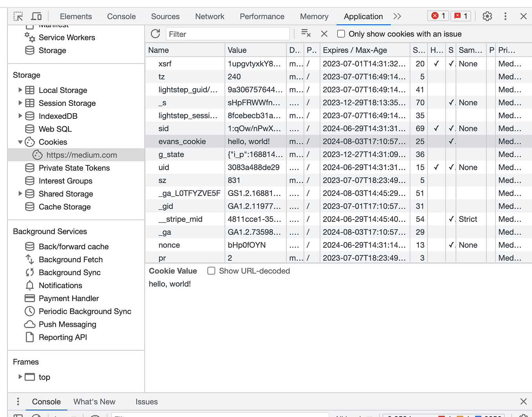532x417 pixels.
Task: Toggle the device emulation toolbar
Action: (36, 16)
